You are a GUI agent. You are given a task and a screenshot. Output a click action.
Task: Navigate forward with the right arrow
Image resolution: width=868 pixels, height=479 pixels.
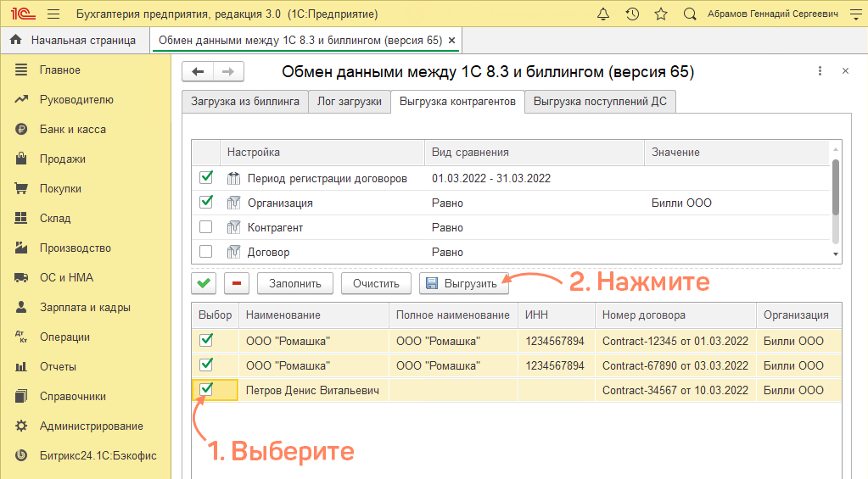[228, 71]
